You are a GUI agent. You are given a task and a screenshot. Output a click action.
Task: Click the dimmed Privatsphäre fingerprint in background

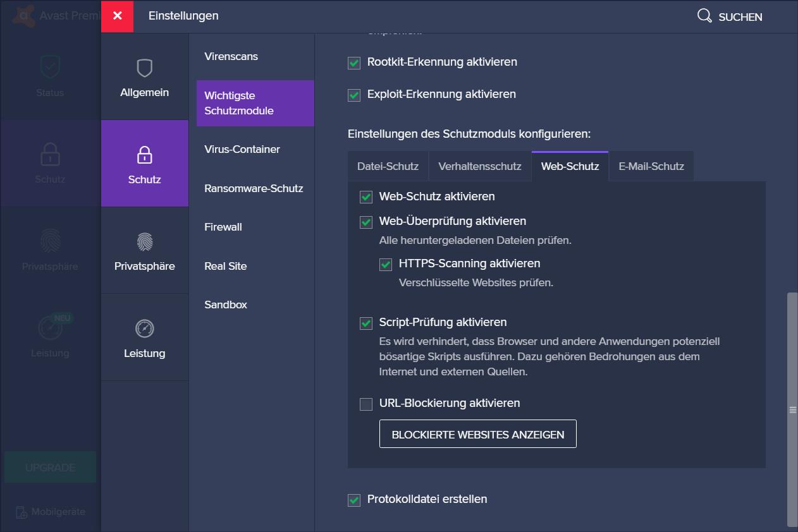point(50,240)
